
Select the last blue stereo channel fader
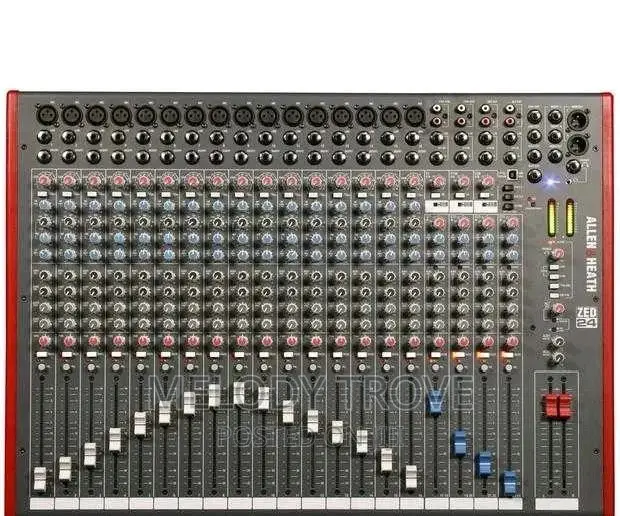click(509, 483)
